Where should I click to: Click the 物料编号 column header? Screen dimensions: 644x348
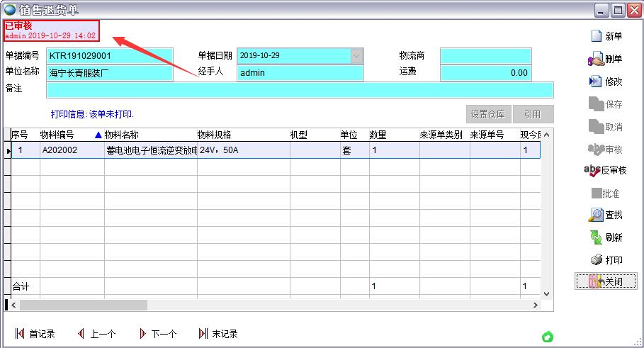pyautogui.click(x=57, y=135)
